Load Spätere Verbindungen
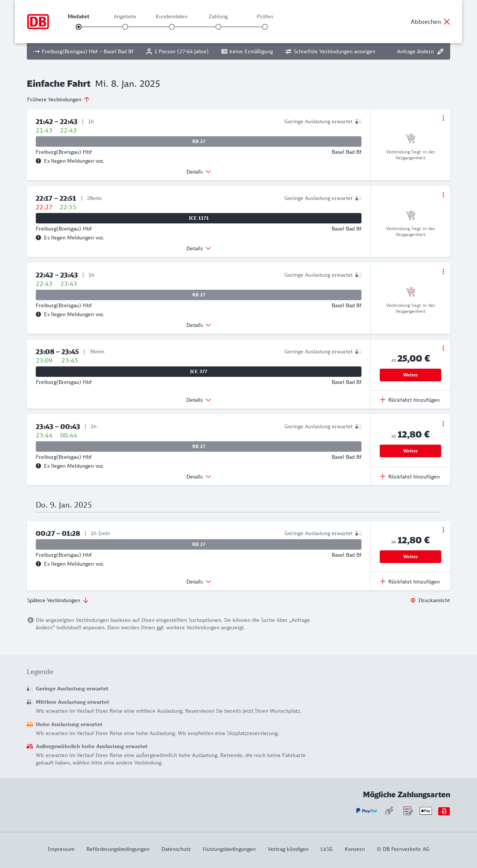This screenshot has height=868, width=477. tap(58, 600)
